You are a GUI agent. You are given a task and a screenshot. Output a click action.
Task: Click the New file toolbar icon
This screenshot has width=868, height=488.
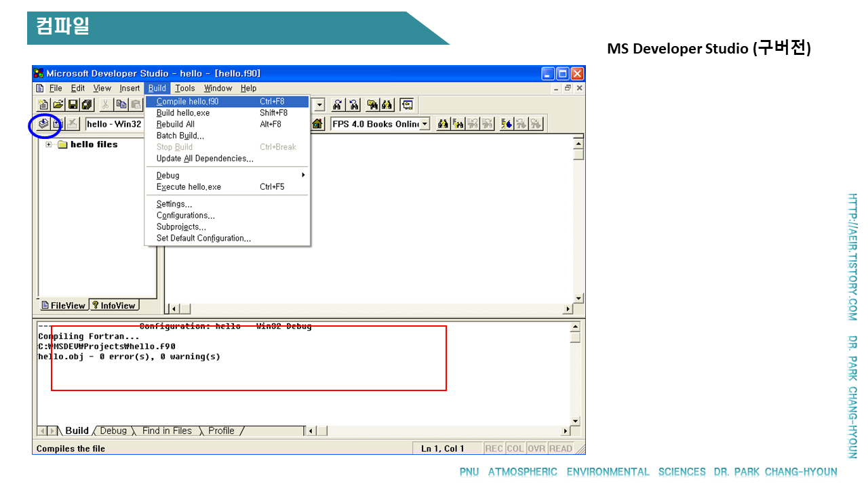(43, 104)
